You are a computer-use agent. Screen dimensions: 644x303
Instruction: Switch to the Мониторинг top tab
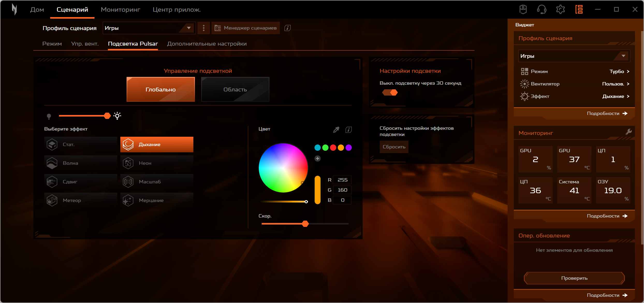pyautogui.click(x=120, y=10)
